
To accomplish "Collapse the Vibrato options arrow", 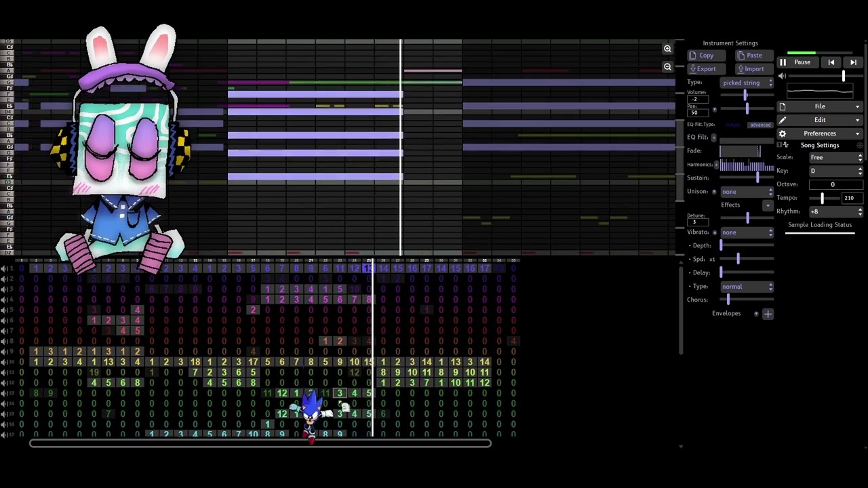I will click(x=714, y=232).
